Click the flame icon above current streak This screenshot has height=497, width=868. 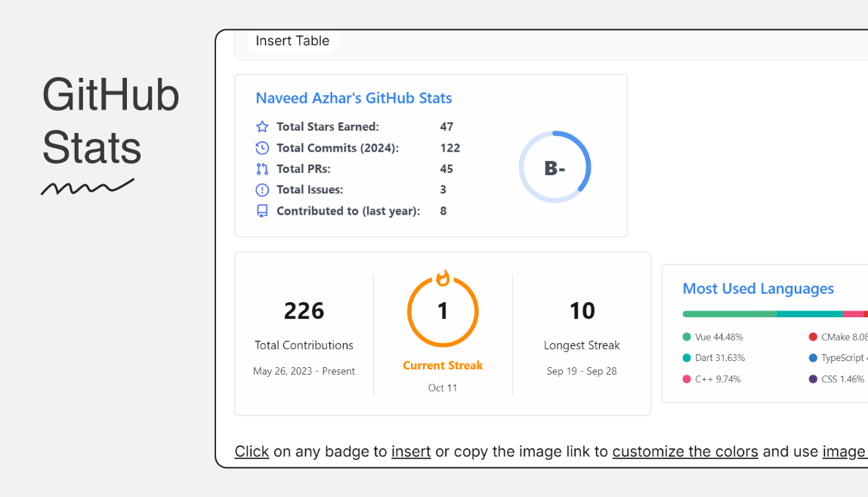tap(443, 278)
